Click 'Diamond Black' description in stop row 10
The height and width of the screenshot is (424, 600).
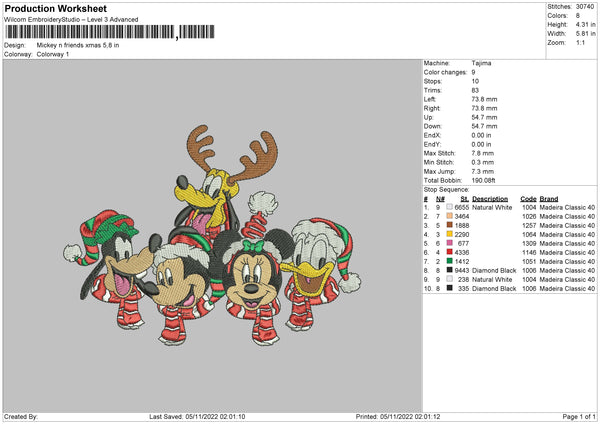tap(494, 289)
